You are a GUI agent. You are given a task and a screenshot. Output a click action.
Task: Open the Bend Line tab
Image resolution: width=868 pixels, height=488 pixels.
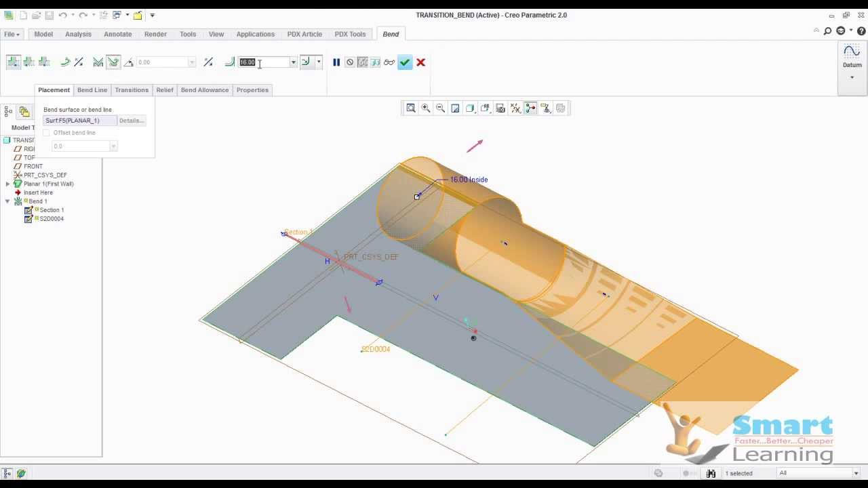click(92, 90)
